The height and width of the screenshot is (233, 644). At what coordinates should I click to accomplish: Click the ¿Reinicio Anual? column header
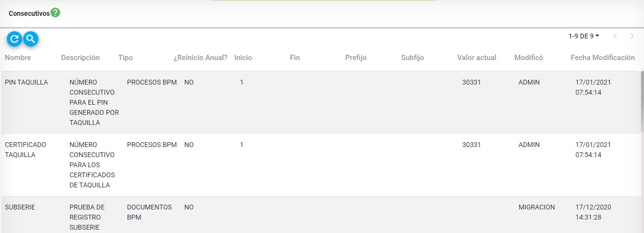200,58
